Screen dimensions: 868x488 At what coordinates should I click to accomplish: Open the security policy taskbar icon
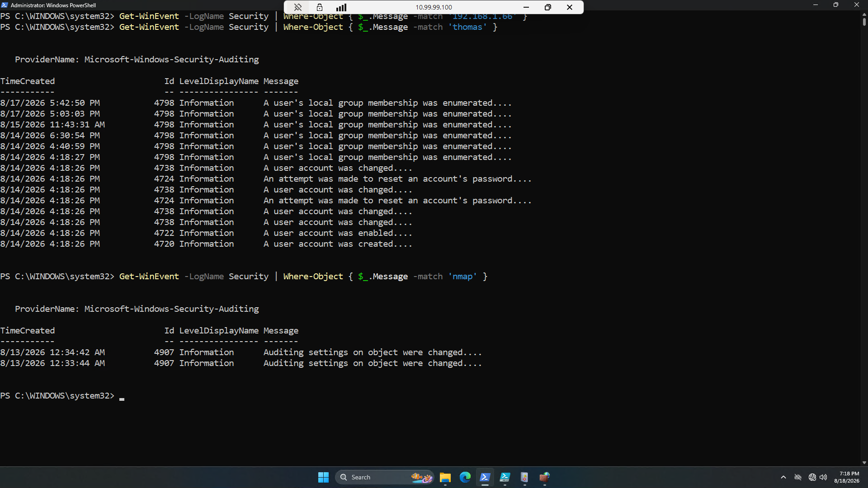tap(524, 477)
